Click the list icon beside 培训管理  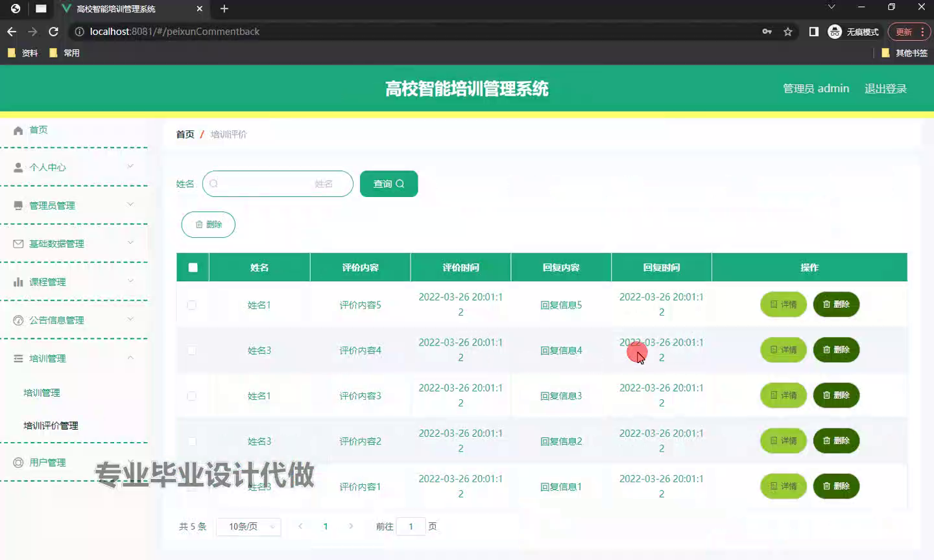click(18, 358)
